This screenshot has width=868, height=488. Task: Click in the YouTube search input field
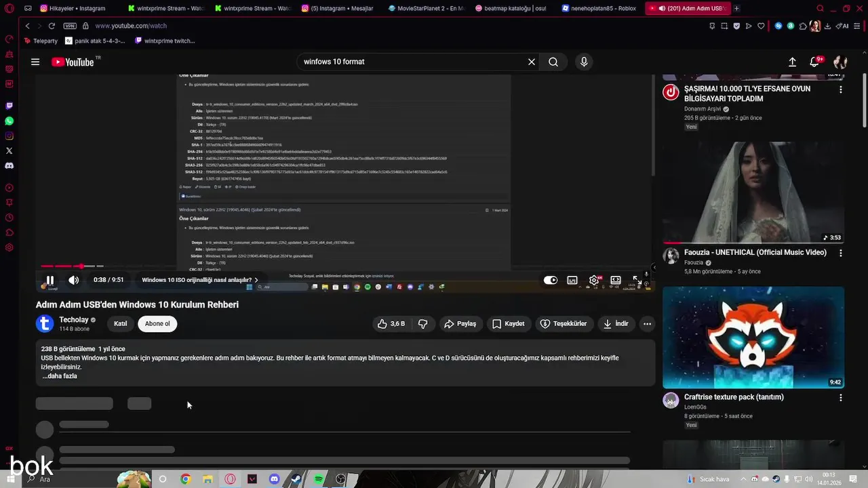tap(412, 62)
